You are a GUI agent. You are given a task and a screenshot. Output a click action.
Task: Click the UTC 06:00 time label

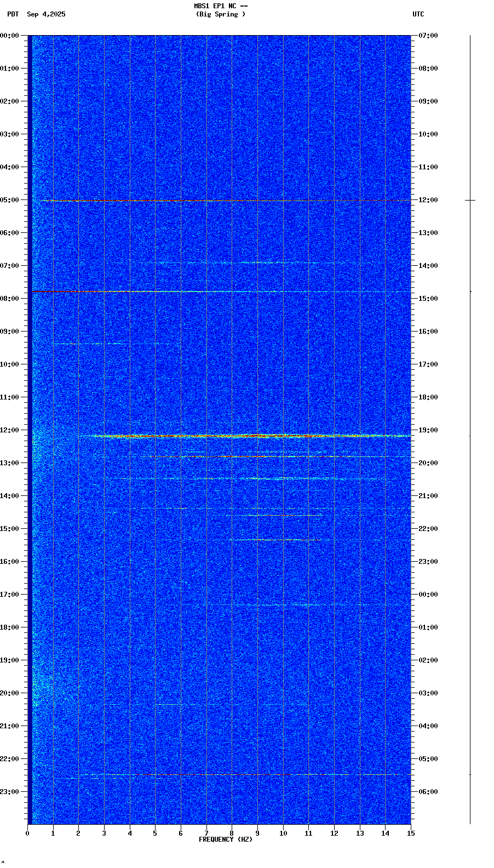[x=428, y=792]
